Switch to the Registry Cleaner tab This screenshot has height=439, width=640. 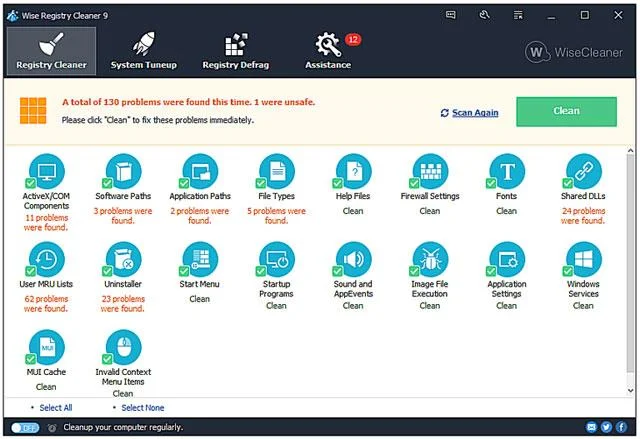[51, 51]
